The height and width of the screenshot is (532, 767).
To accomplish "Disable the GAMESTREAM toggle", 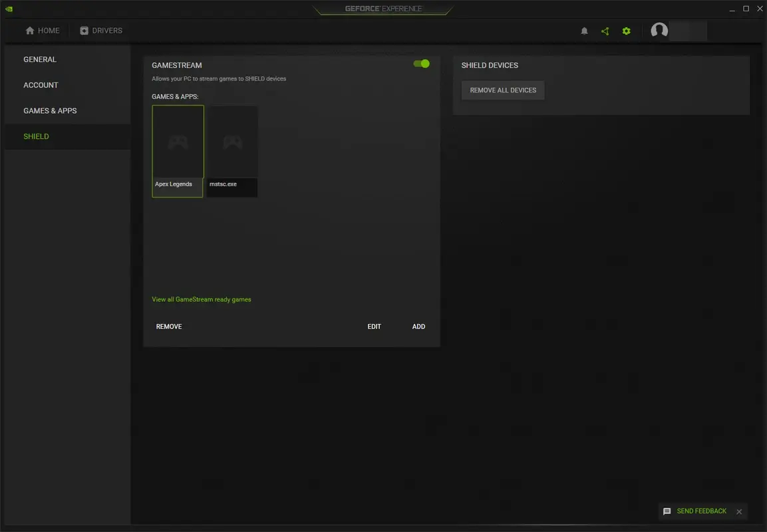I will click(421, 63).
